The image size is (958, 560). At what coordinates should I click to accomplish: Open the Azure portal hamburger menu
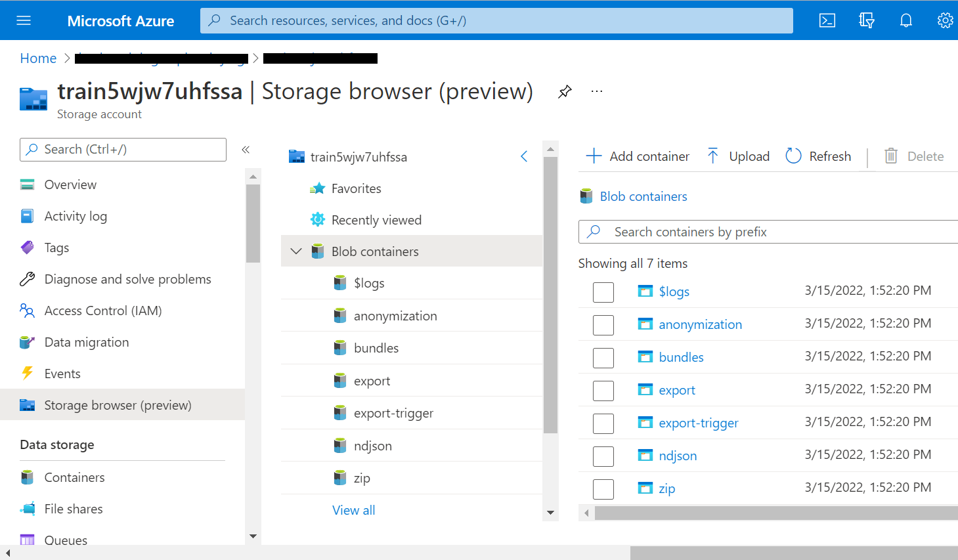24,20
